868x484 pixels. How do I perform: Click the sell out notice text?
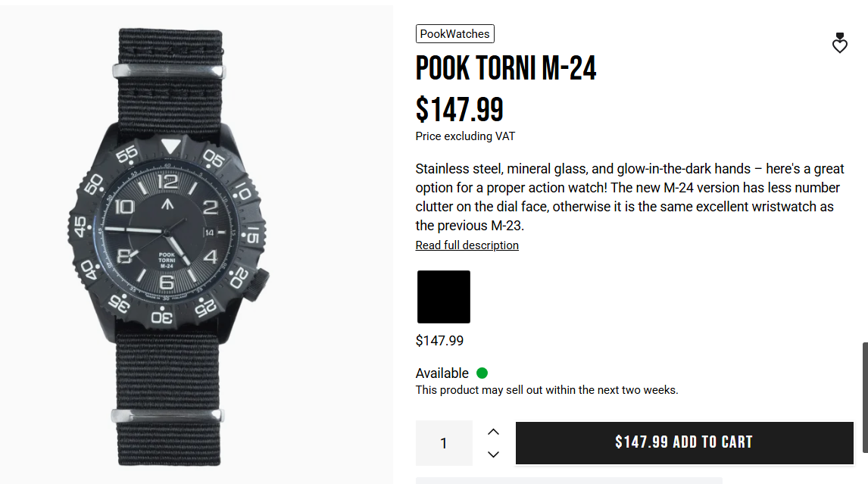click(x=546, y=390)
